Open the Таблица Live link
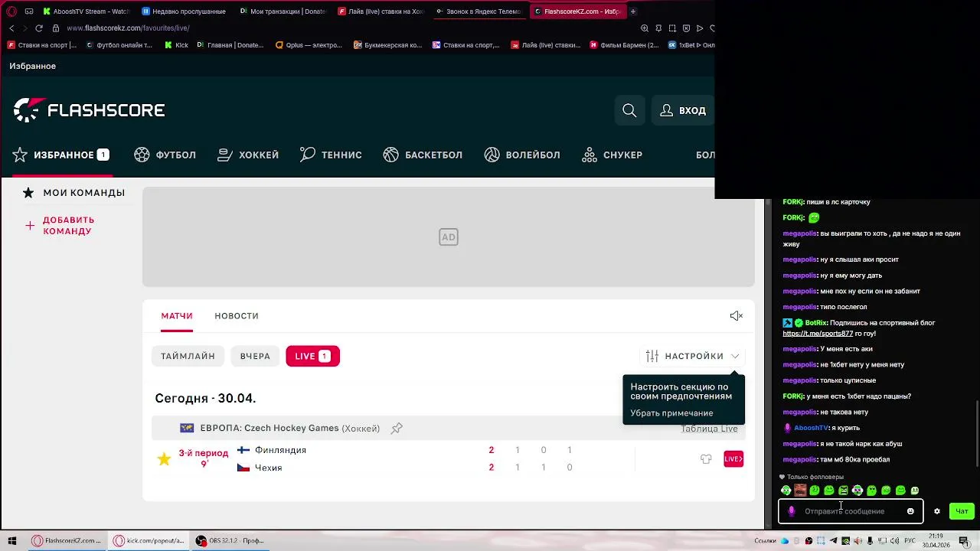 tap(709, 429)
